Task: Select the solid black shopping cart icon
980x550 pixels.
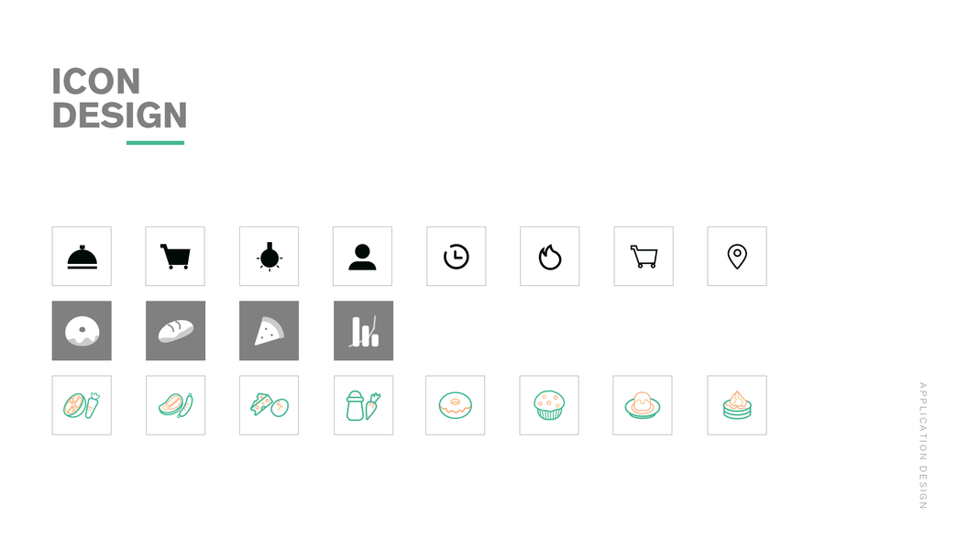Action: [175, 257]
